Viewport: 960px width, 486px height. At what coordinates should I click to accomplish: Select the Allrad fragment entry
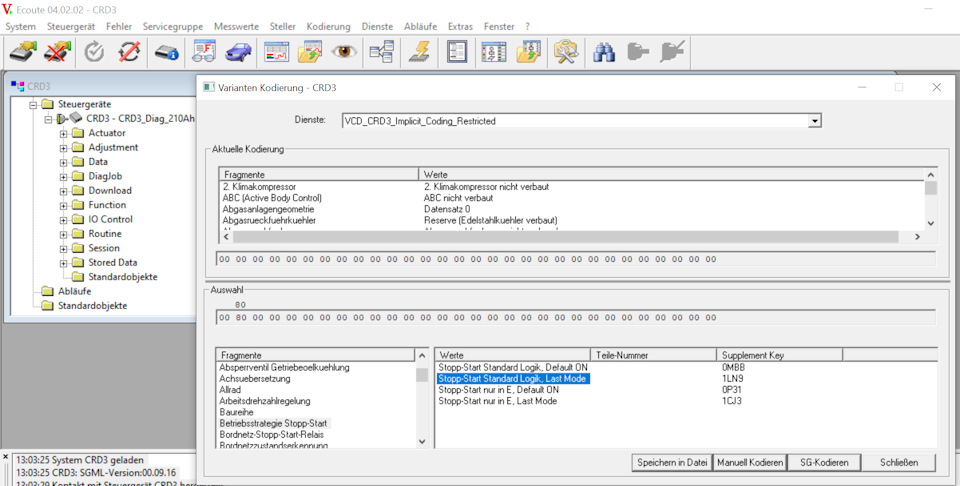coord(231,390)
